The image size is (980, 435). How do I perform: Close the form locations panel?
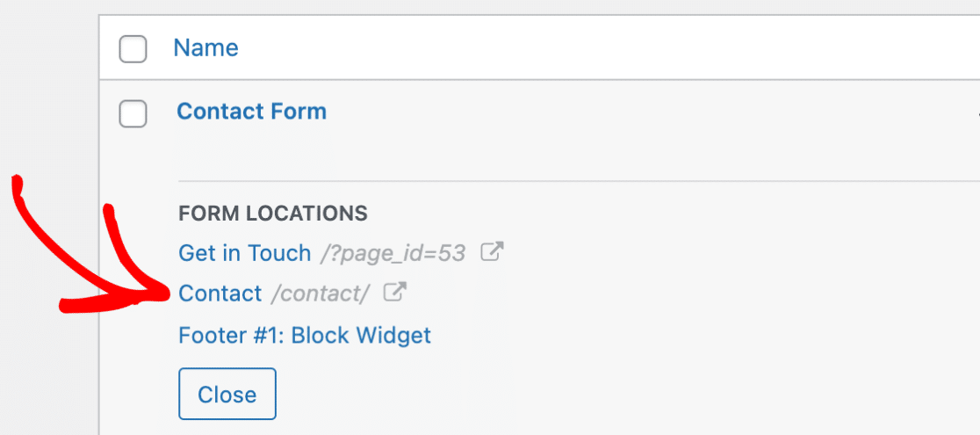tap(227, 394)
